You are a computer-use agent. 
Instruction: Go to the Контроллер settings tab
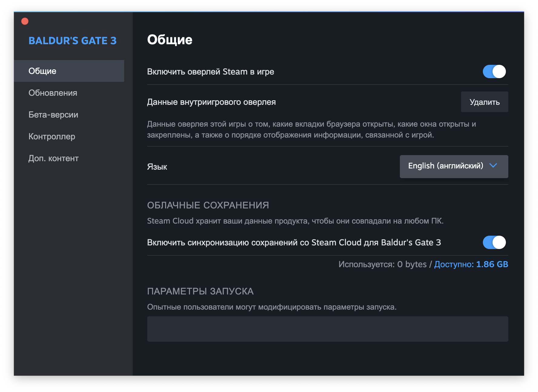(x=52, y=137)
